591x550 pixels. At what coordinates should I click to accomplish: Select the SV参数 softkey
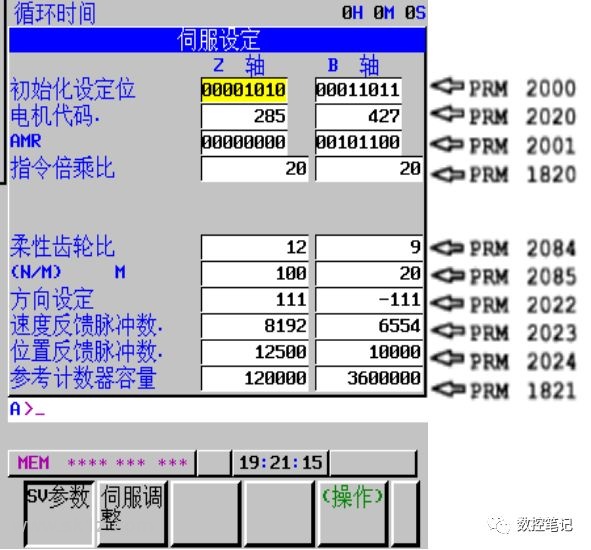pyautogui.click(x=59, y=513)
